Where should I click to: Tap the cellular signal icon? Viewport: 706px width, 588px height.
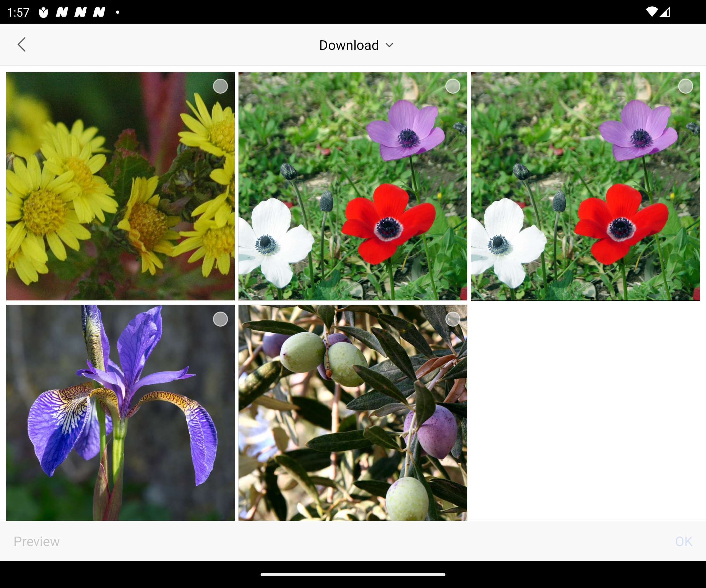(x=665, y=12)
